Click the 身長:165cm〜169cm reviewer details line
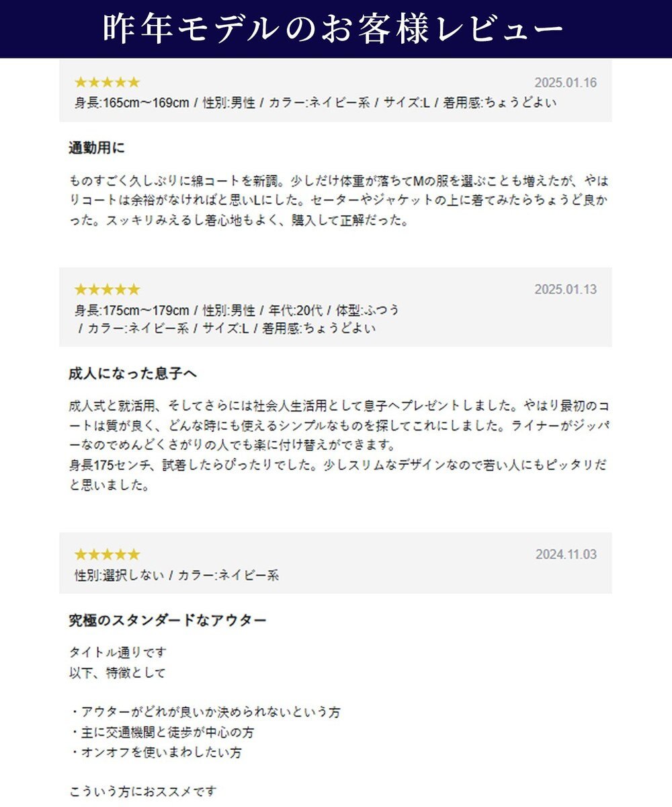Image resolution: width=672 pixels, height=807 pixels. click(x=314, y=104)
